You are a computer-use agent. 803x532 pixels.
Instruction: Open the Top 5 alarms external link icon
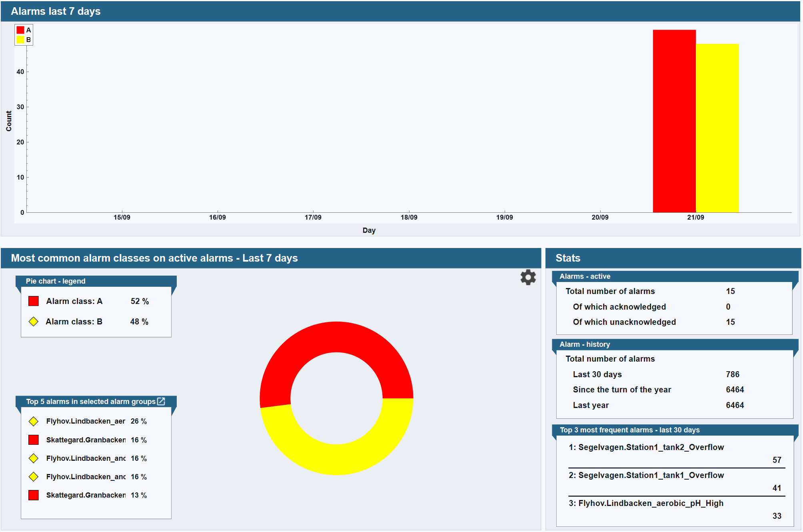coord(161,401)
